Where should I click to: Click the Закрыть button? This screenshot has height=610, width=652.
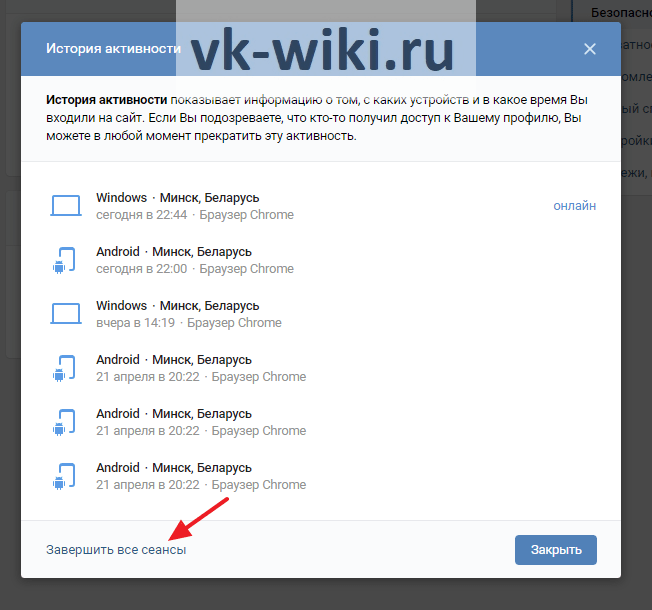pyautogui.click(x=556, y=550)
